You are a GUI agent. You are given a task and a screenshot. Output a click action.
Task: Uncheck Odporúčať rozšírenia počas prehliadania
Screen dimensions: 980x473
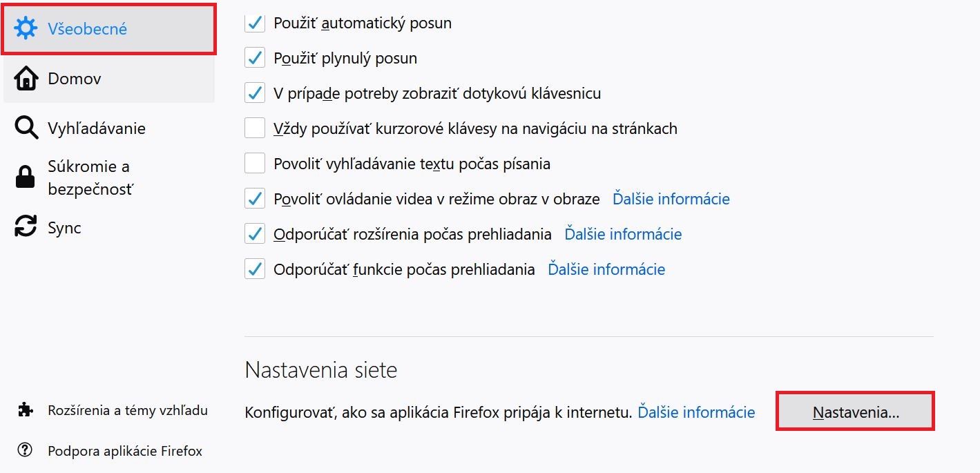(x=255, y=234)
